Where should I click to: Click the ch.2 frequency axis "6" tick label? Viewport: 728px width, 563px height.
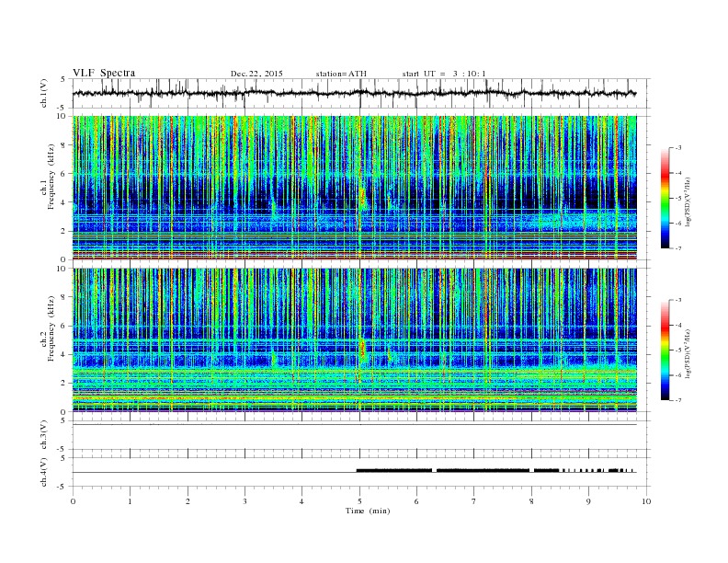tap(63, 326)
